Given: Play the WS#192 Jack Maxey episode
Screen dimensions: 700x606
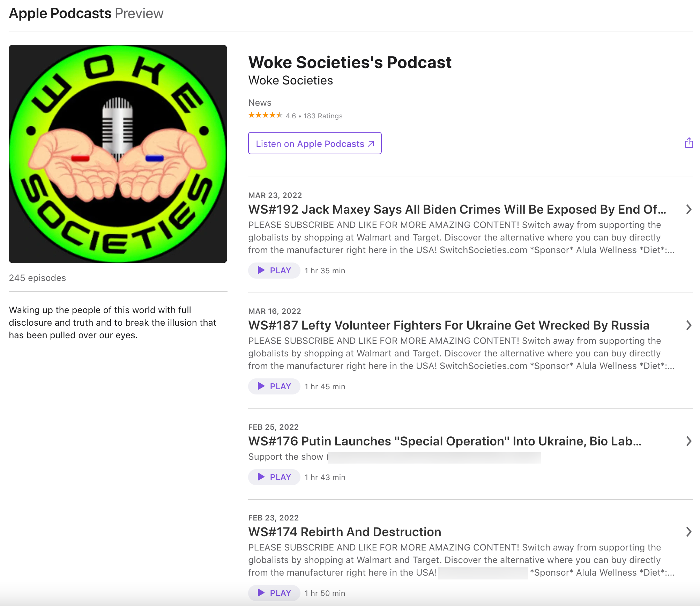Looking at the screenshot, I should coord(274,271).
